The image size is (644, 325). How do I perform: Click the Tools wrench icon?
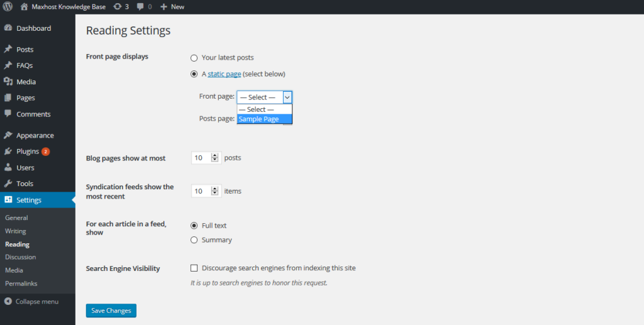[8, 184]
